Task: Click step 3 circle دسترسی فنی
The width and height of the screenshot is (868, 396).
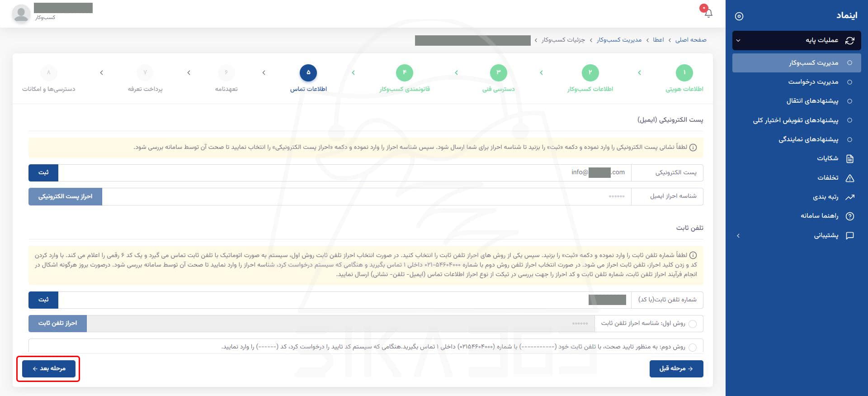Action: pyautogui.click(x=498, y=72)
